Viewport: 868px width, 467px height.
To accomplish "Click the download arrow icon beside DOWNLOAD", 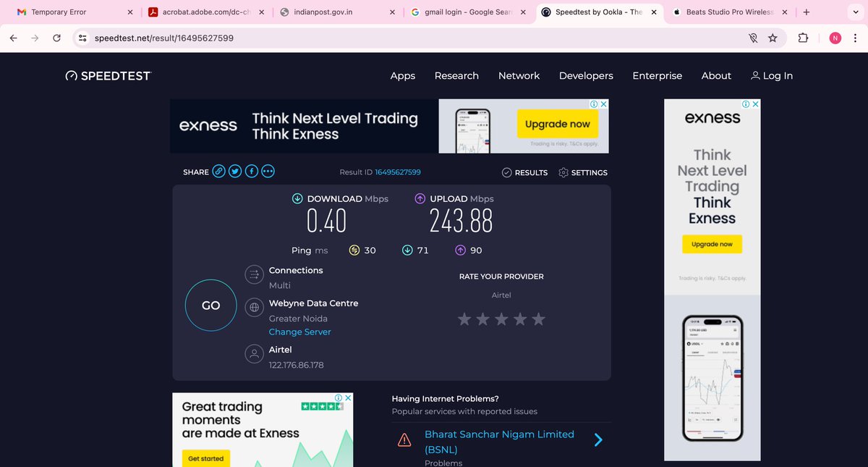I will [297, 198].
